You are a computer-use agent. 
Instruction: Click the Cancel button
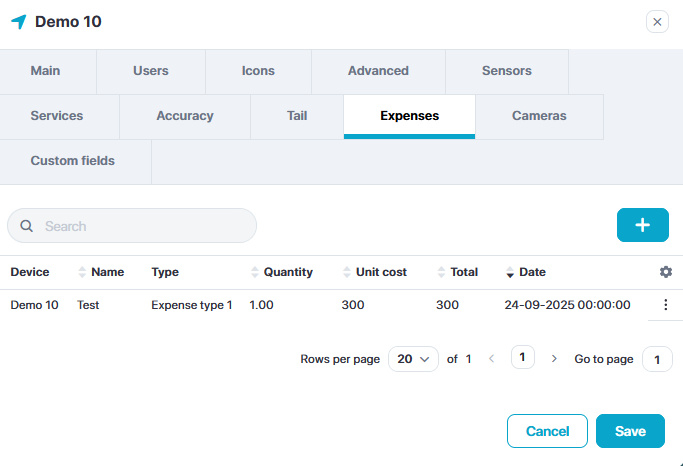[x=547, y=431]
